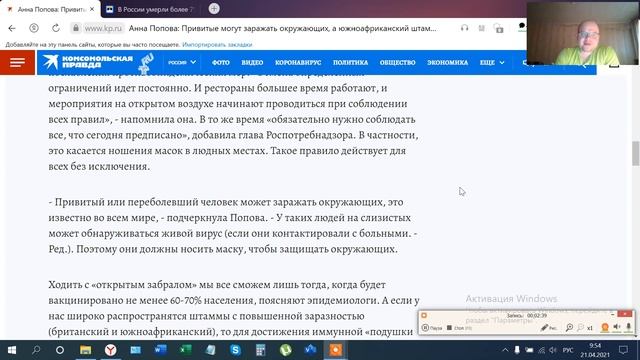
Task: Open the ПОЛИТИКА section
Action: click(350, 62)
